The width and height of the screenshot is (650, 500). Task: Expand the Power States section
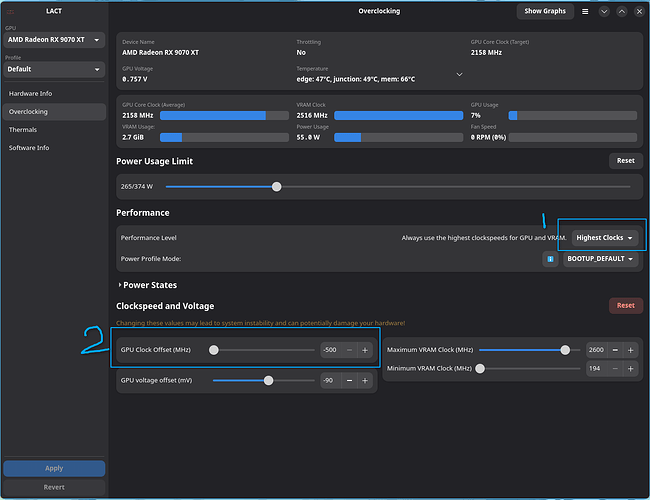(x=148, y=285)
